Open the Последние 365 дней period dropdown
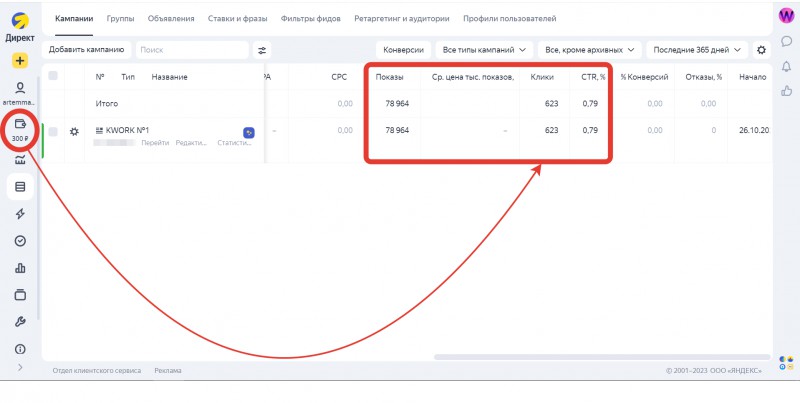 point(697,50)
